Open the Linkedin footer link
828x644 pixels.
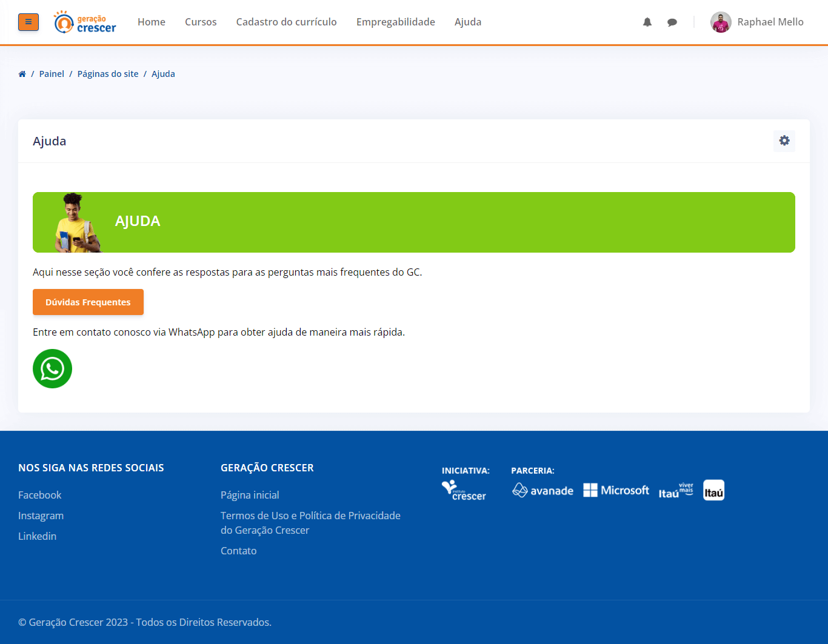coord(37,536)
